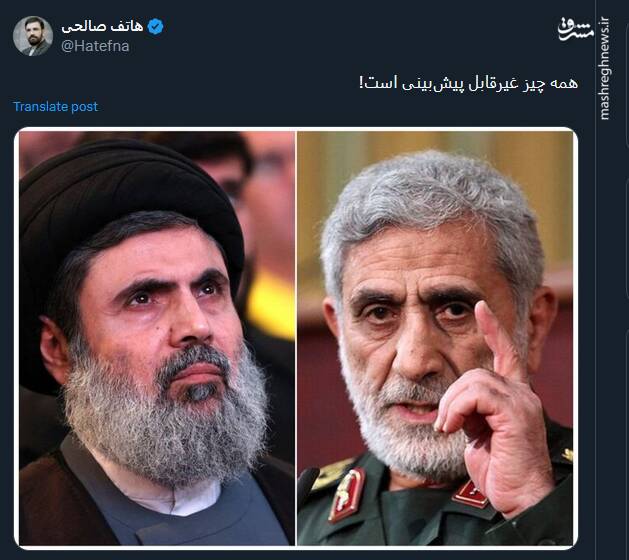Open the right photo of the uniformed man
The width and height of the screenshot is (629, 560).
(435, 338)
